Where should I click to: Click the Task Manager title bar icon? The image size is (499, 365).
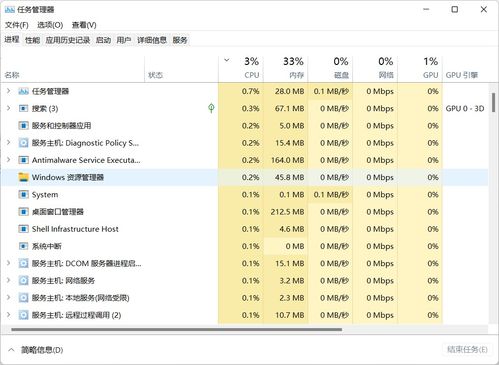click(x=9, y=10)
